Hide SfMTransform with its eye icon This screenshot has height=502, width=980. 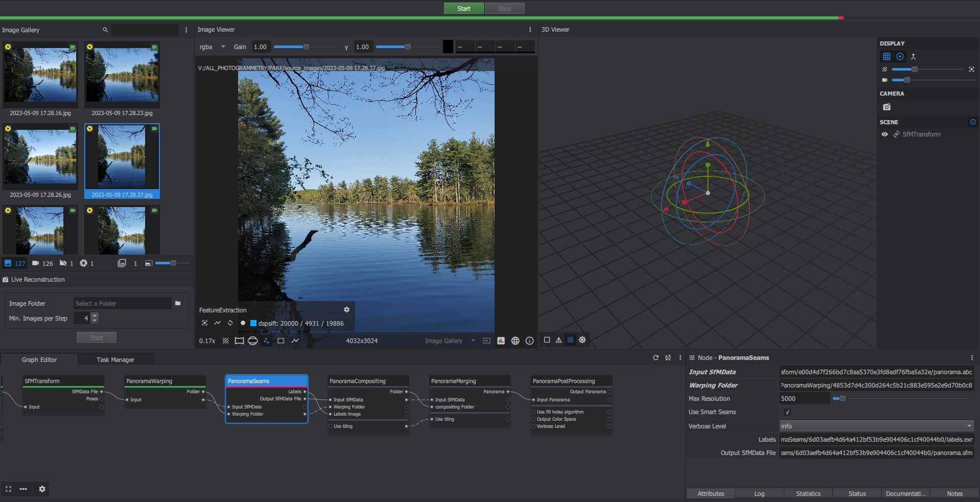[884, 134]
